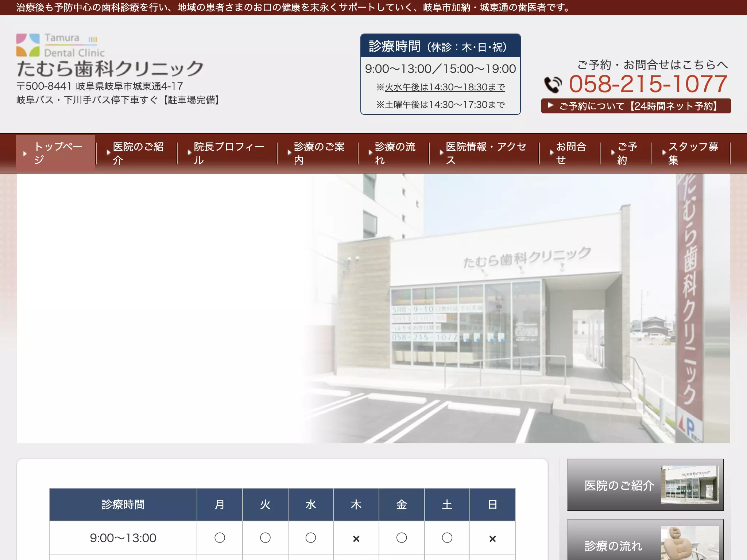The image size is (747, 560).
Task: Click the 土 column header
Action: (447, 505)
